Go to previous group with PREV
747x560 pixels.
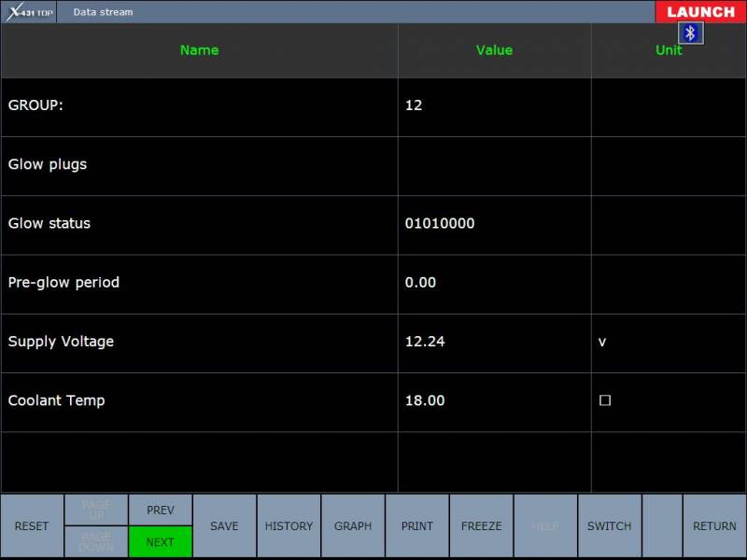pyautogui.click(x=161, y=510)
